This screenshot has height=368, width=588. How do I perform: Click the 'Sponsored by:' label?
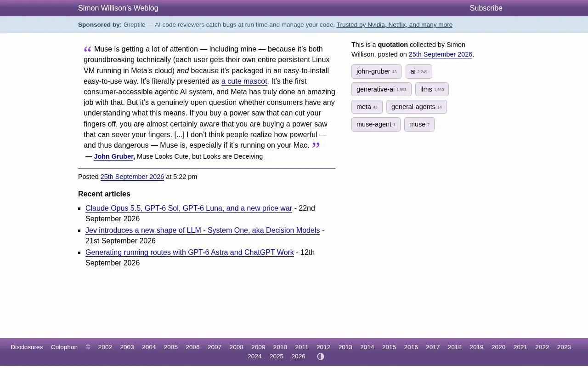[x=100, y=25]
